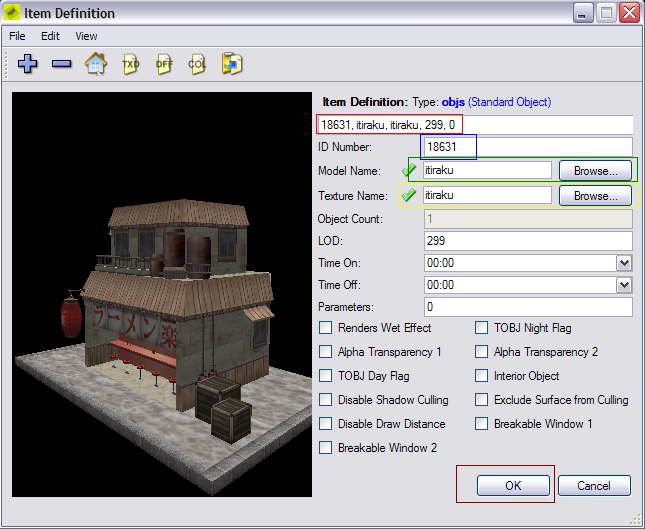Click the Model Name green checkmark

[409, 169]
